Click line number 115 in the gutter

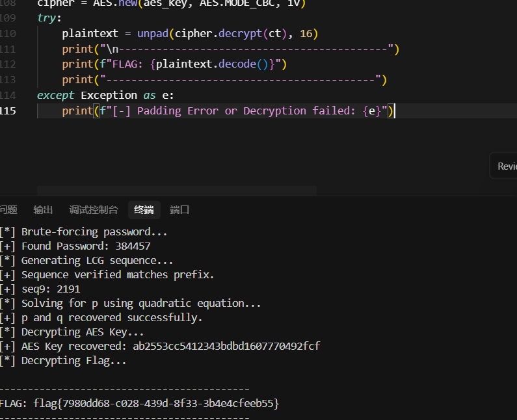(8, 111)
